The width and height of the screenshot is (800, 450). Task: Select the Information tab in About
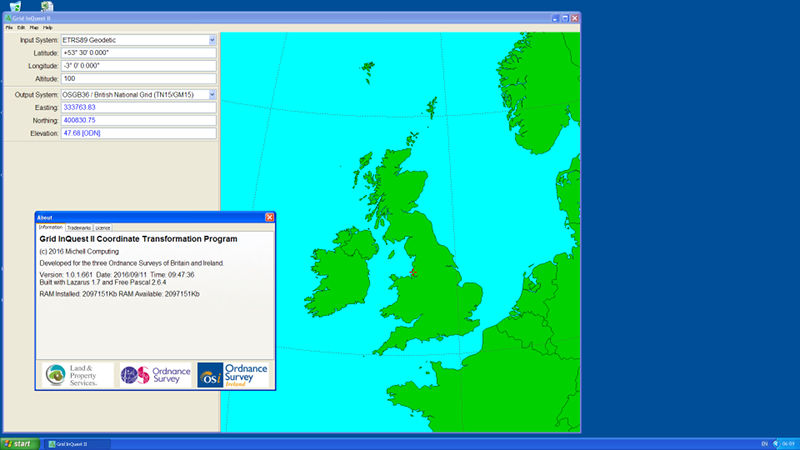point(50,228)
